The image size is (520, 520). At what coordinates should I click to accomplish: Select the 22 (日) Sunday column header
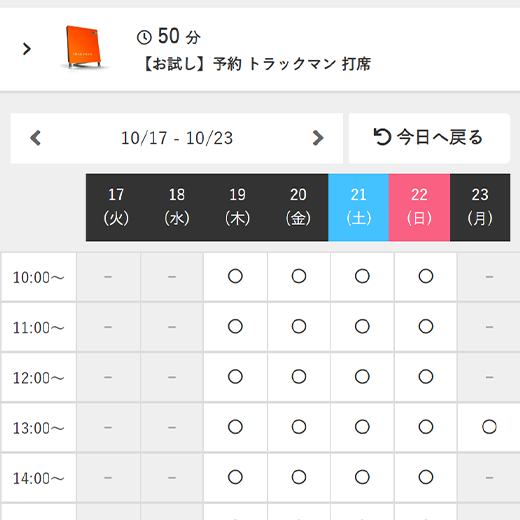pyautogui.click(x=419, y=207)
